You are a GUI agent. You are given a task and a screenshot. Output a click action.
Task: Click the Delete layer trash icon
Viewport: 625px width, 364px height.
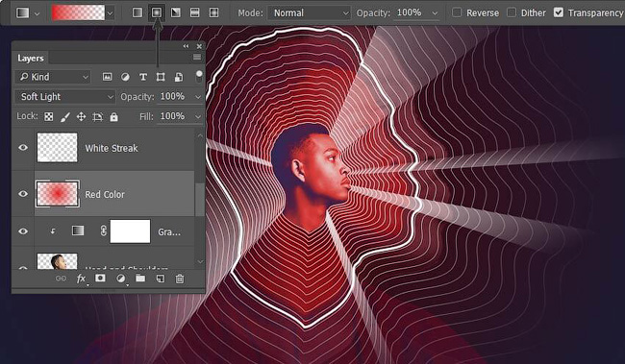point(180,279)
